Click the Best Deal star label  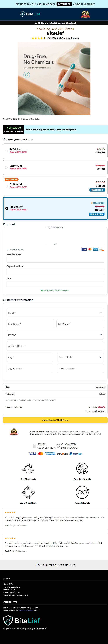[98, 203]
